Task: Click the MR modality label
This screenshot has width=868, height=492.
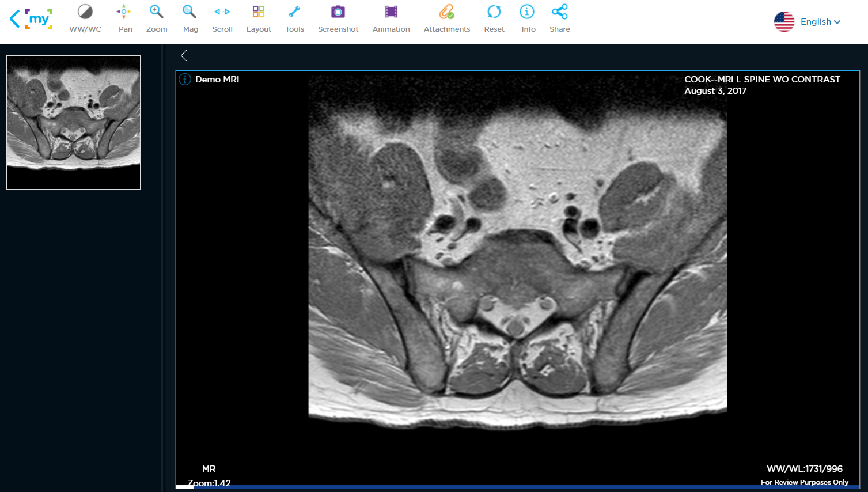Action: coord(209,469)
